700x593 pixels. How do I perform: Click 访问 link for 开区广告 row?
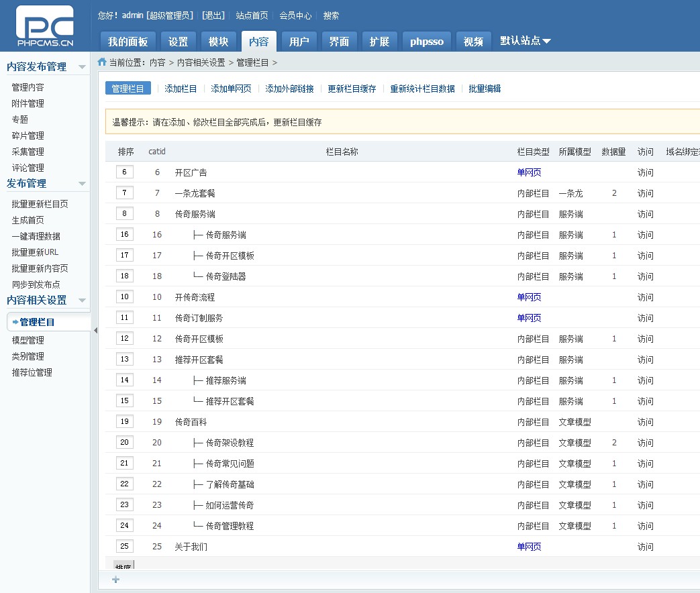pyautogui.click(x=645, y=172)
